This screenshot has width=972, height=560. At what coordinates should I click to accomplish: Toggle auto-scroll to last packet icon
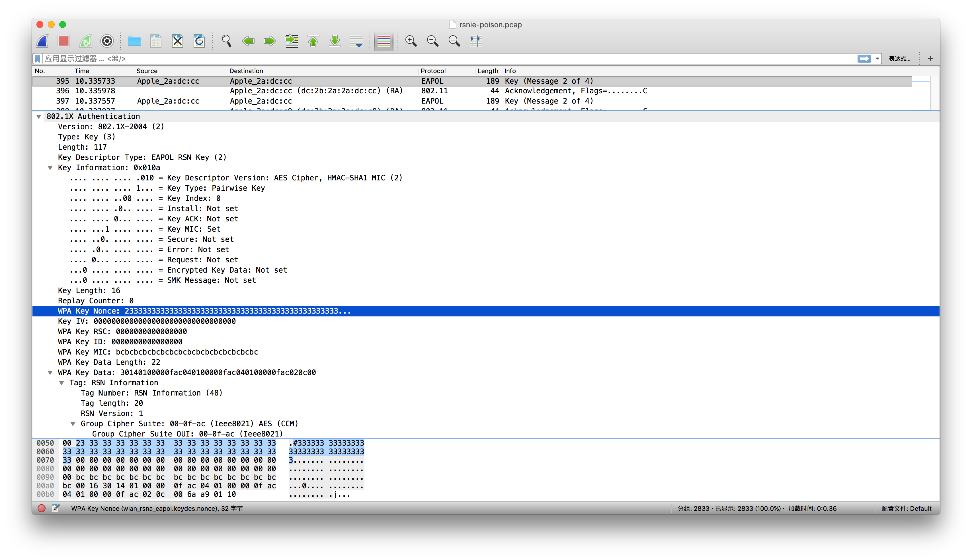coord(356,41)
